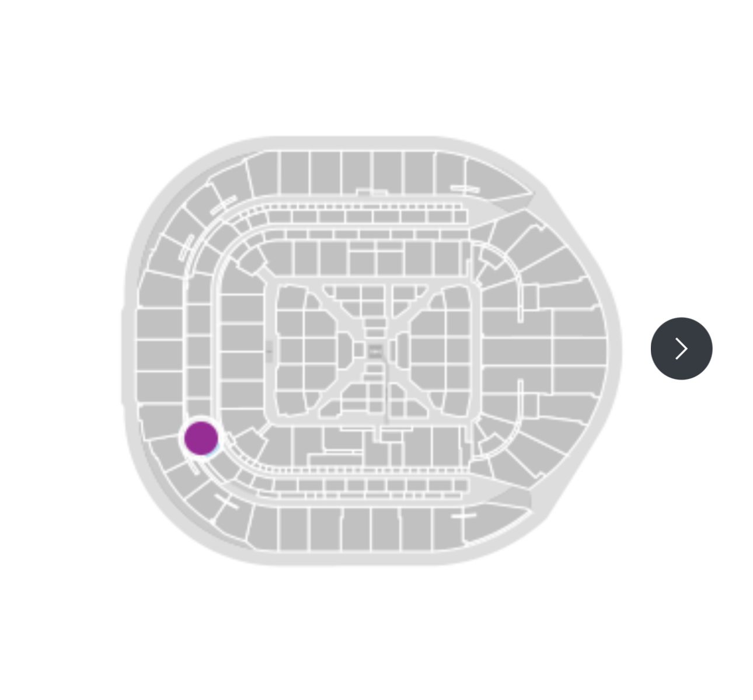
Task: Click the purple seat location marker
Action: tap(201, 438)
